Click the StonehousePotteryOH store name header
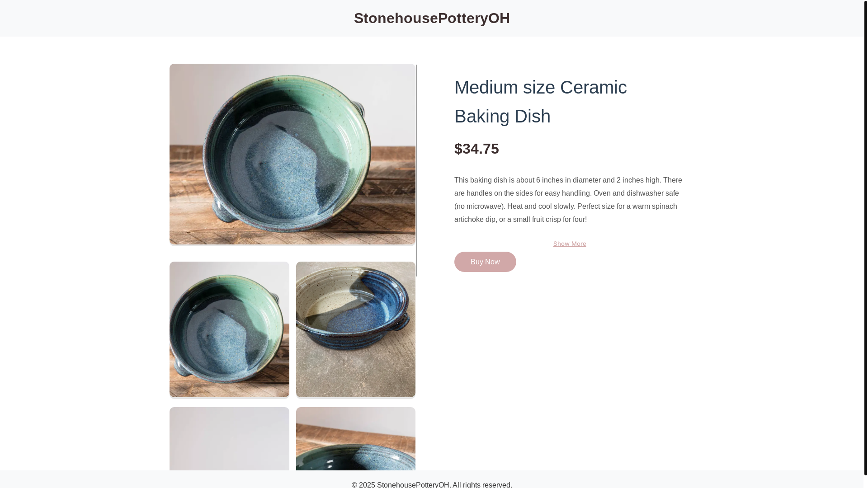Image resolution: width=868 pixels, height=488 pixels. coord(432,18)
